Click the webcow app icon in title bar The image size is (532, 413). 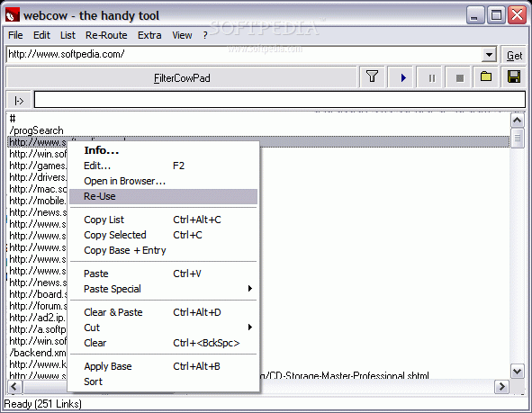[13, 15]
